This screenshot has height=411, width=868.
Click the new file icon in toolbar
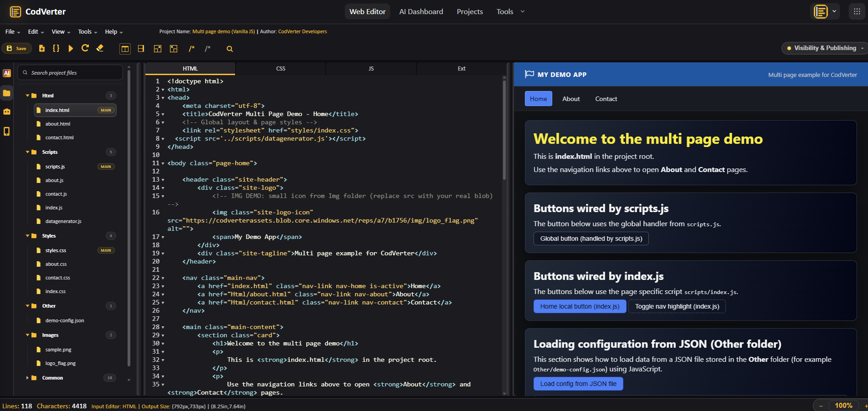click(42, 48)
